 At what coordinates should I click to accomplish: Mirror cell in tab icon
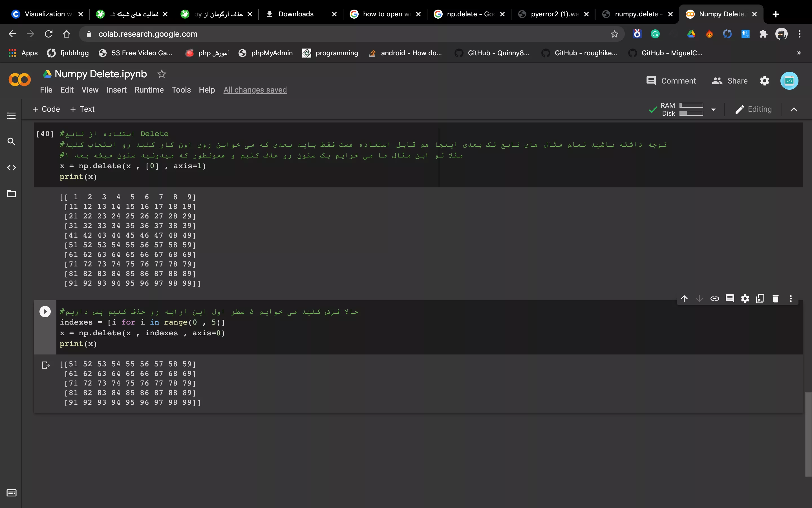click(760, 298)
